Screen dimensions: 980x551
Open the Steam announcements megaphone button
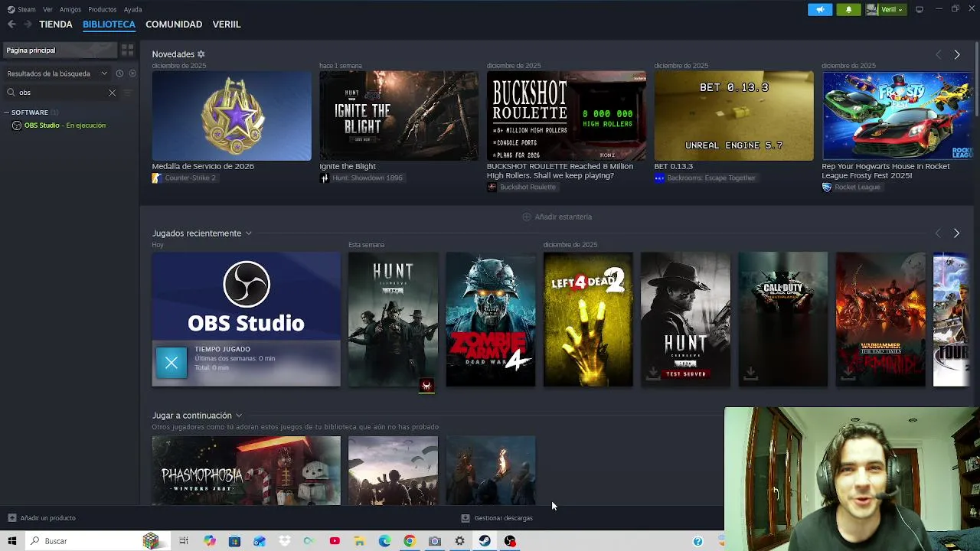click(819, 10)
